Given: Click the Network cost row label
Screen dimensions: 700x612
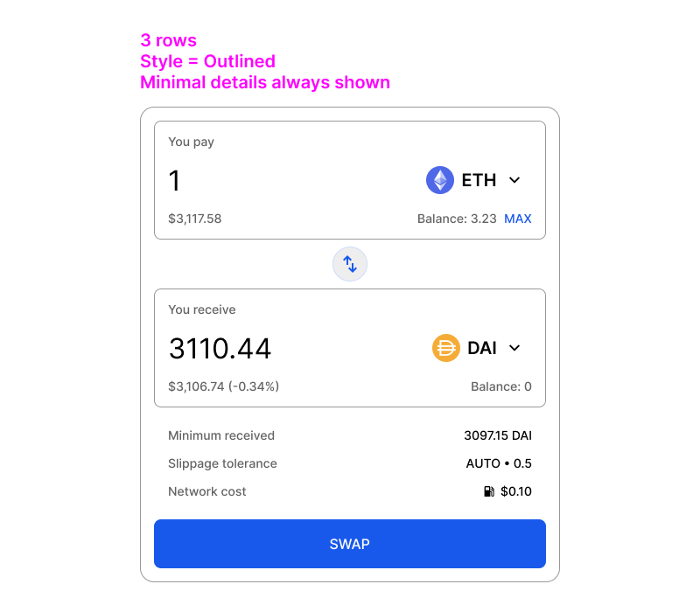Looking at the screenshot, I should [207, 491].
